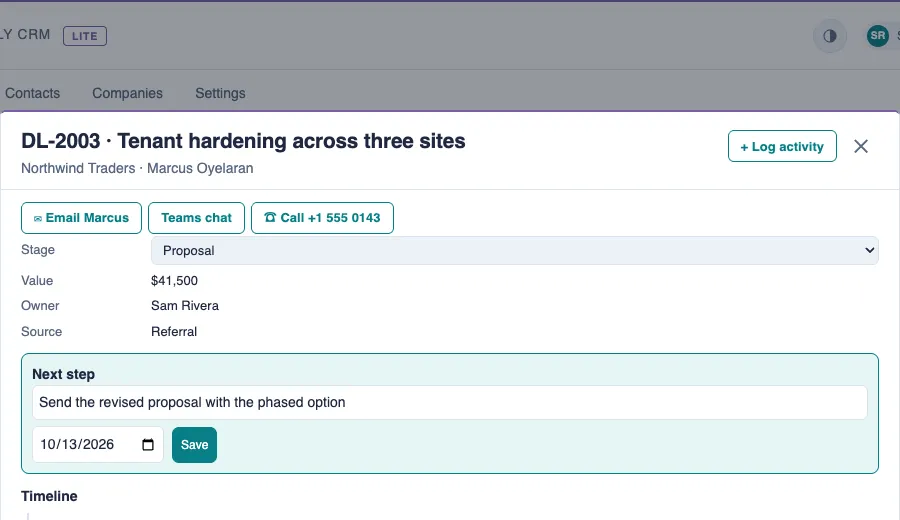
Task: Open the Settings tab
Action: click(x=220, y=93)
